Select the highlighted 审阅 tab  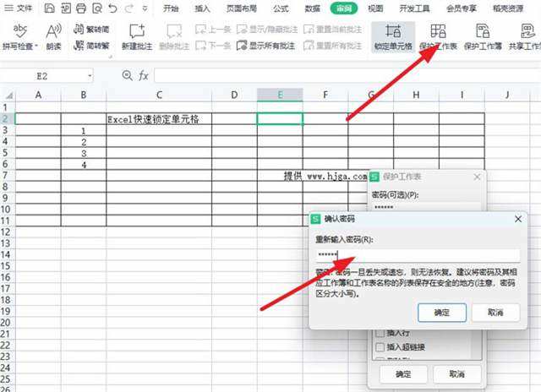344,8
